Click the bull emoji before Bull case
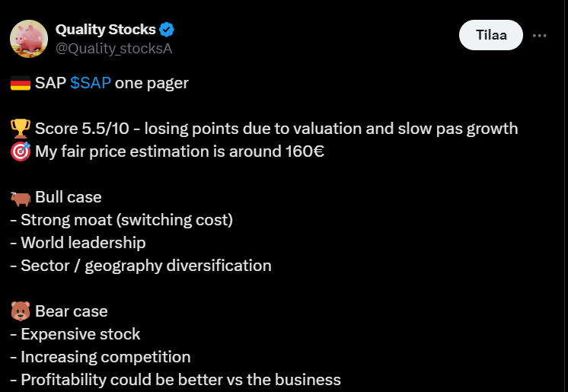The image size is (568, 392). (20, 197)
